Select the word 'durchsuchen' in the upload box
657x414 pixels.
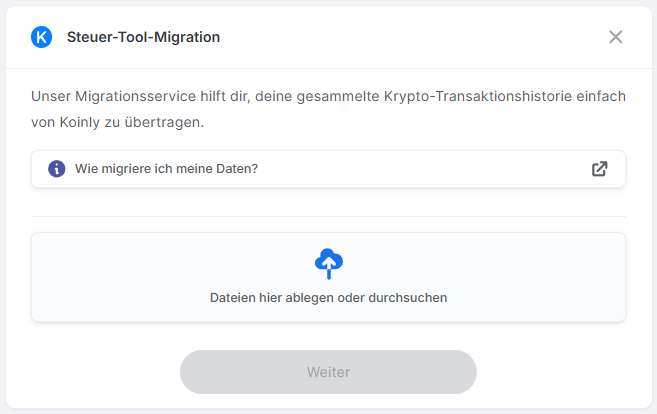click(x=408, y=298)
